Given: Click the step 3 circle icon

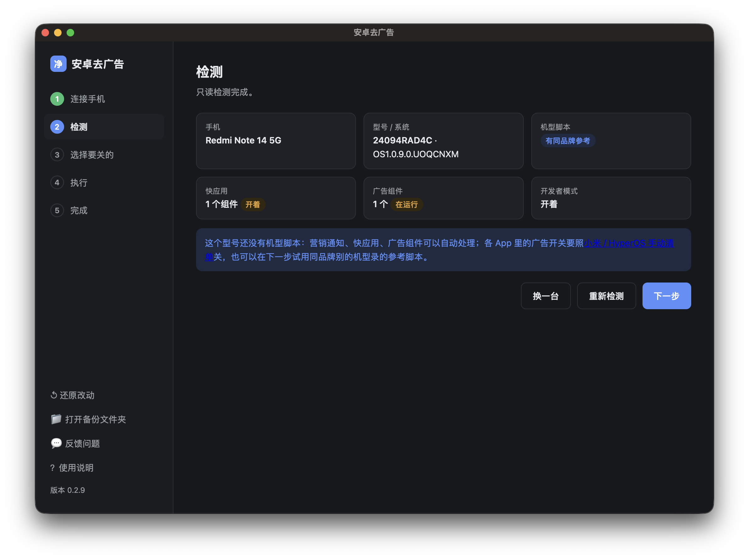Looking at the screenshot, I should 57,155.
